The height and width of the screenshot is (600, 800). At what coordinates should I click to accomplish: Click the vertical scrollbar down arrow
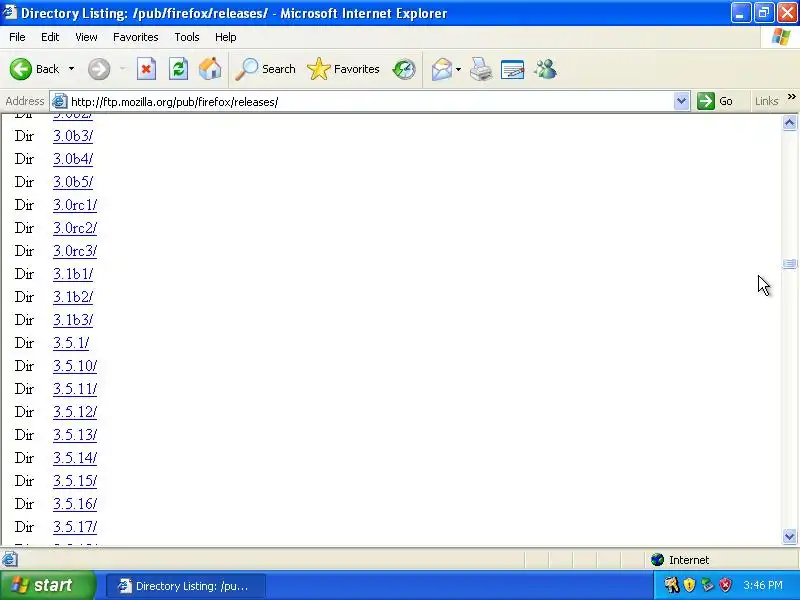click(789, 536)
